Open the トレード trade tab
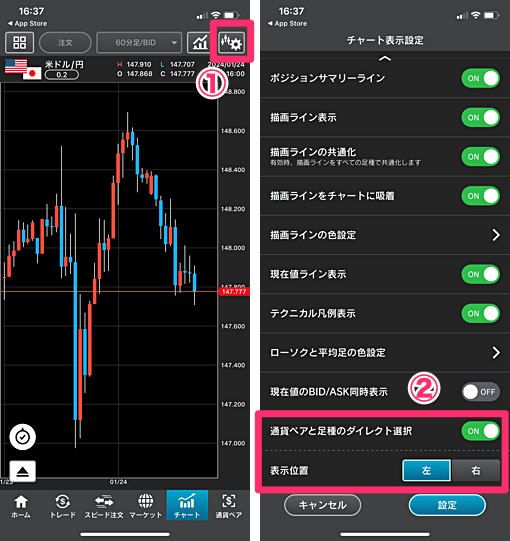The height and width of the screenshot is (541, 510). 62,506
